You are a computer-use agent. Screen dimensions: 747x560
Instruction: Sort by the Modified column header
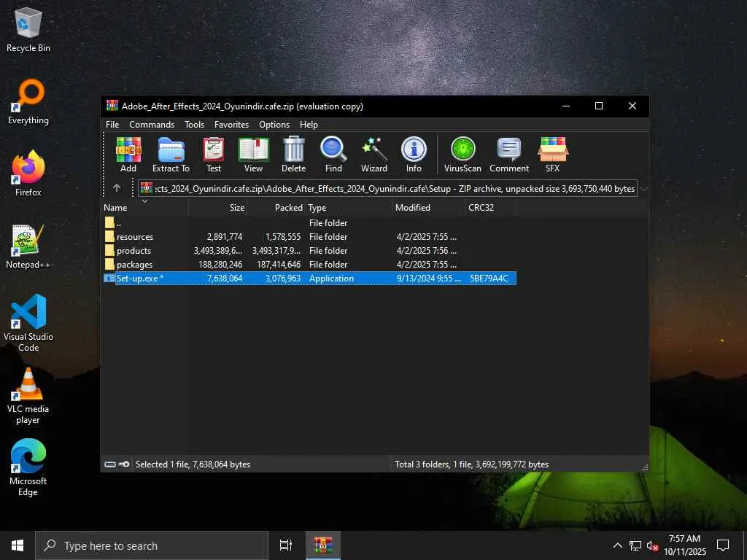click(428, 208)
